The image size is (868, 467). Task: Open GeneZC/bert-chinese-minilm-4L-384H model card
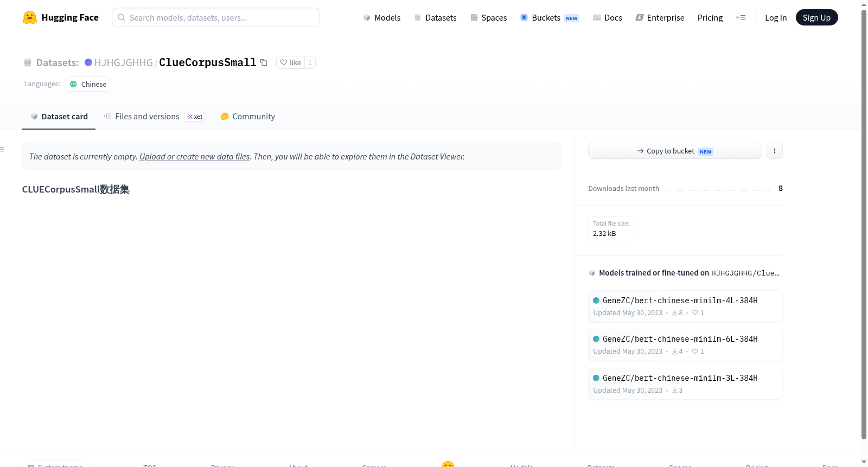685,306
